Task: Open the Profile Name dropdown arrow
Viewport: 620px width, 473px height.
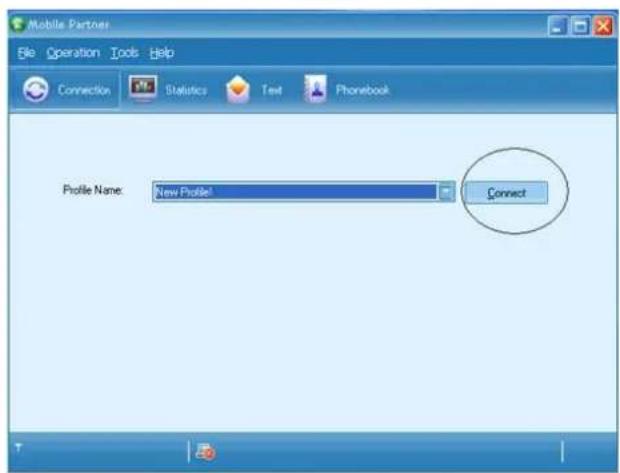Action: (x=446, y=192)
